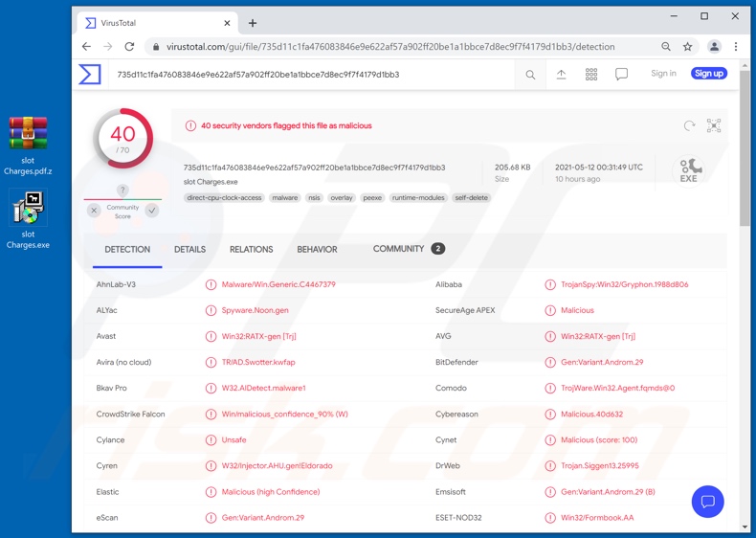Open Chrome three-dot menu
The width and height of the screenshot is (756, 538).
(x=736, y=47)
